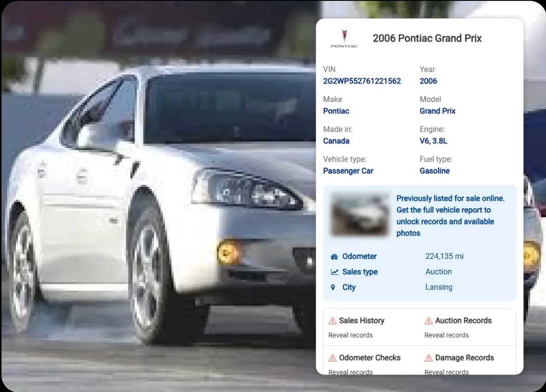This screenshot has height=392, width=546.
Task: Reveal records under Damage Records
Action: [x=446, y=372]
